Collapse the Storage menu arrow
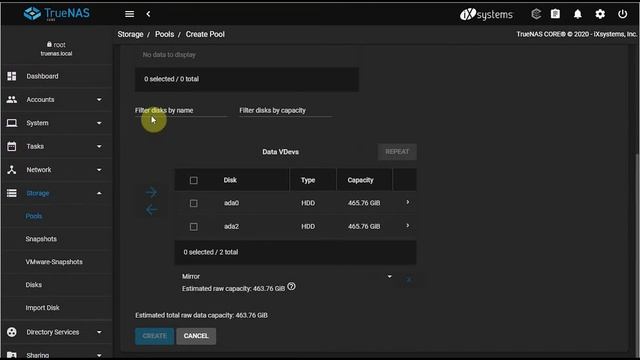Viewport: 640px width, 360px height. (99, 193)
